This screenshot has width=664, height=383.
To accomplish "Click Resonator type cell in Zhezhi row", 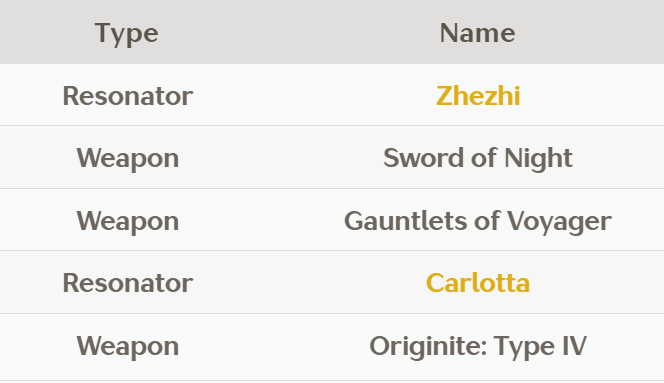I will tap(127, 96).
